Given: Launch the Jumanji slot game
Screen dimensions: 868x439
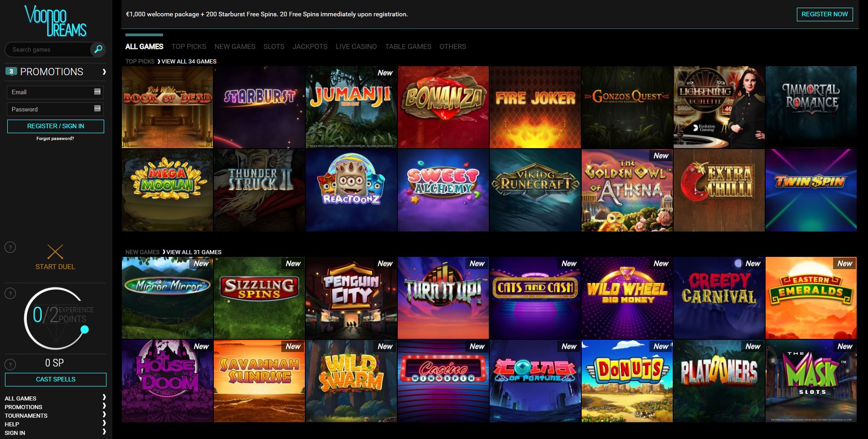Looking at the screenshot, I should pos(351,107).
